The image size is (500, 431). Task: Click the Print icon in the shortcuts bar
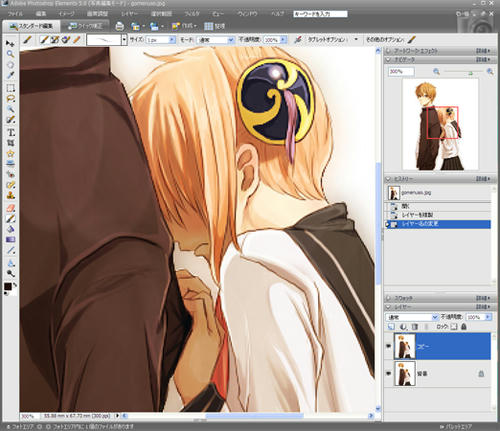pyautogui.click(x=119, y=26)
